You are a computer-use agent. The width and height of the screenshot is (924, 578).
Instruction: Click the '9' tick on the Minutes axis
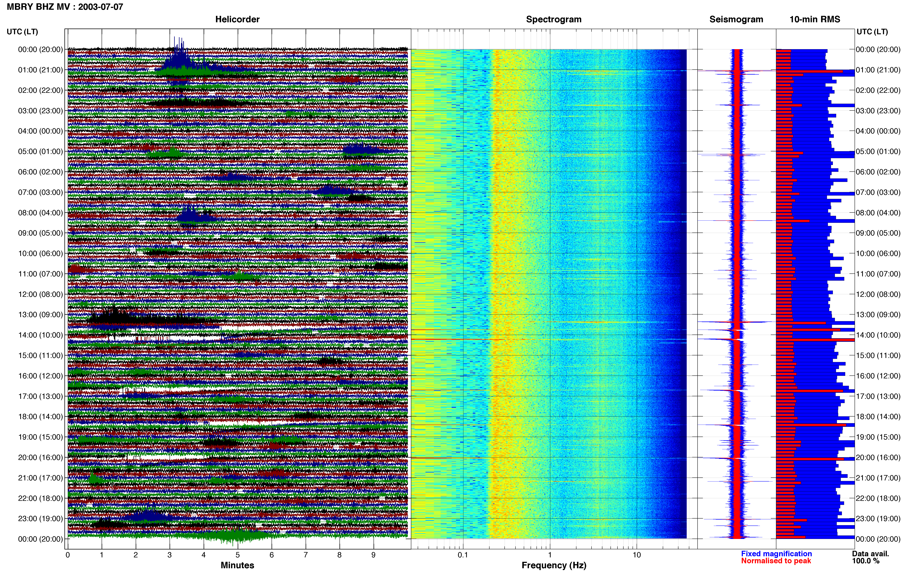click(x=374, y=555)
